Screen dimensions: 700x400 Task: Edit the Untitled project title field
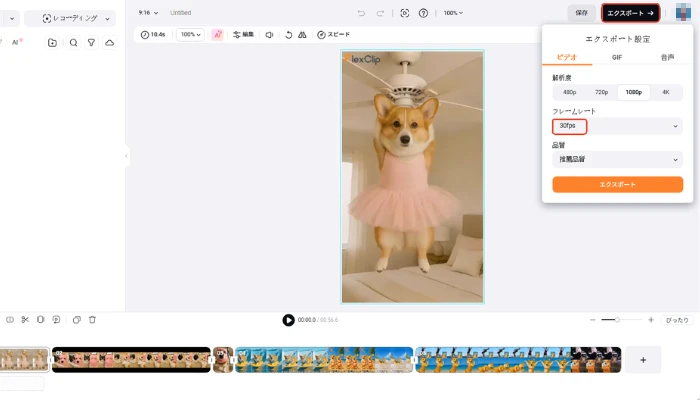coord(181,13)
